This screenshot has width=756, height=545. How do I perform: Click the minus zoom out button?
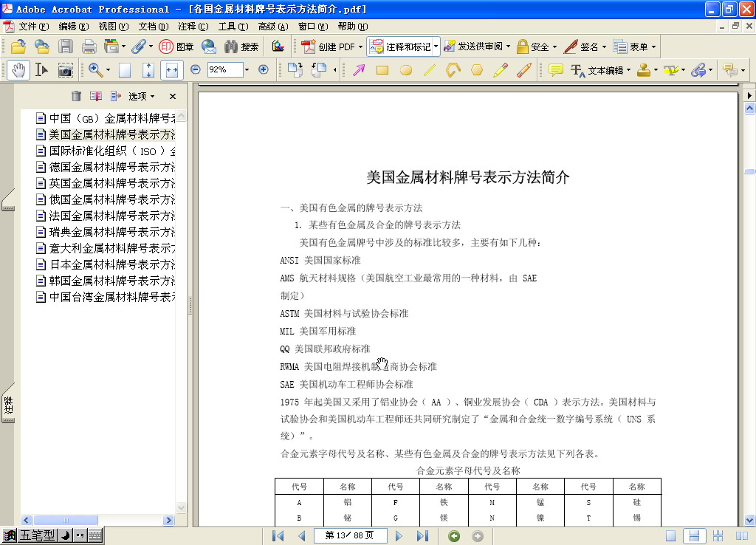pyautogui.click(x=195, y=70)
